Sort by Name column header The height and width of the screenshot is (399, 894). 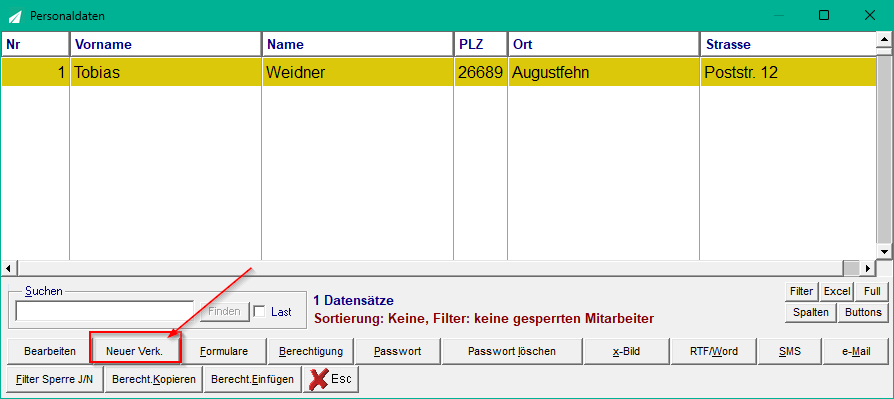(357, 44)
